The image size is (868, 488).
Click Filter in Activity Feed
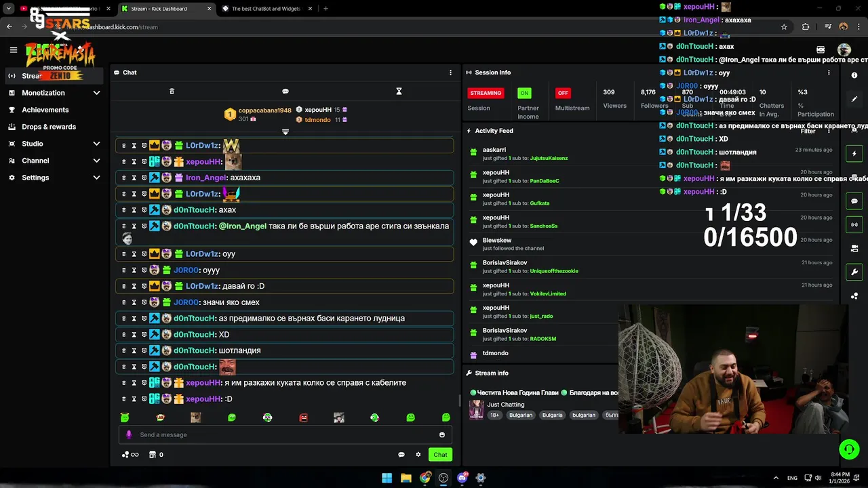click(808, 131)
